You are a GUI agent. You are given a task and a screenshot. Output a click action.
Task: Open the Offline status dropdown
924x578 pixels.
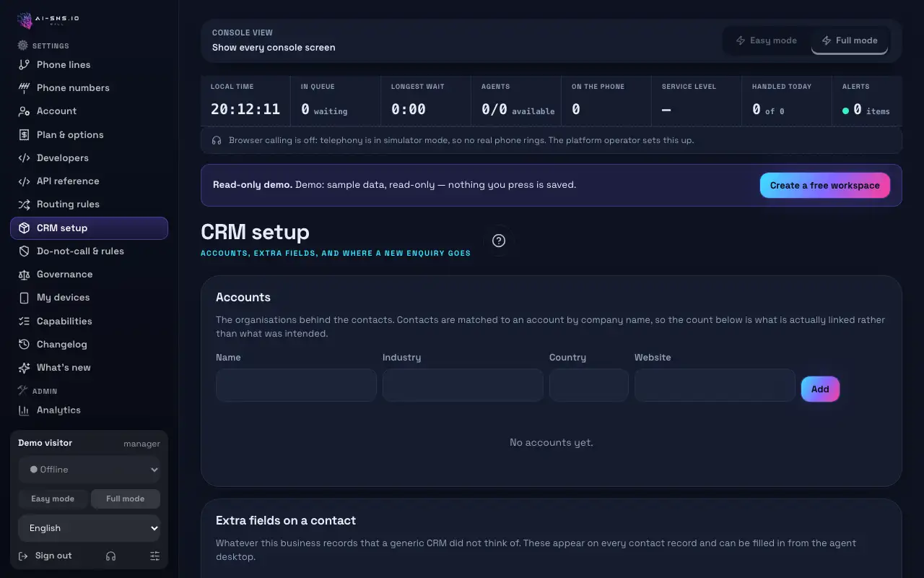[89, 470]
